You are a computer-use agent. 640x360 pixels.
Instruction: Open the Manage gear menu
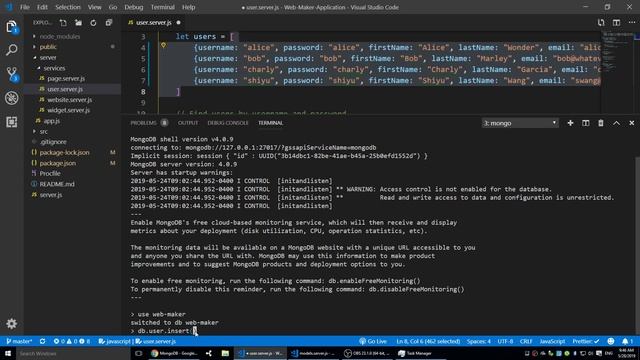click(x=11, y=324)
